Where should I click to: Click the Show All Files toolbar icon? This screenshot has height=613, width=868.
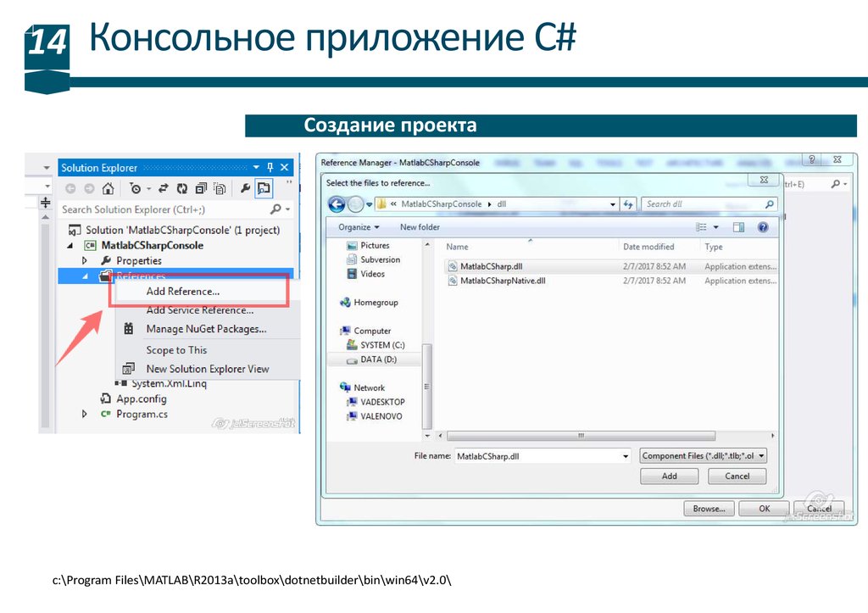(220, 188)
